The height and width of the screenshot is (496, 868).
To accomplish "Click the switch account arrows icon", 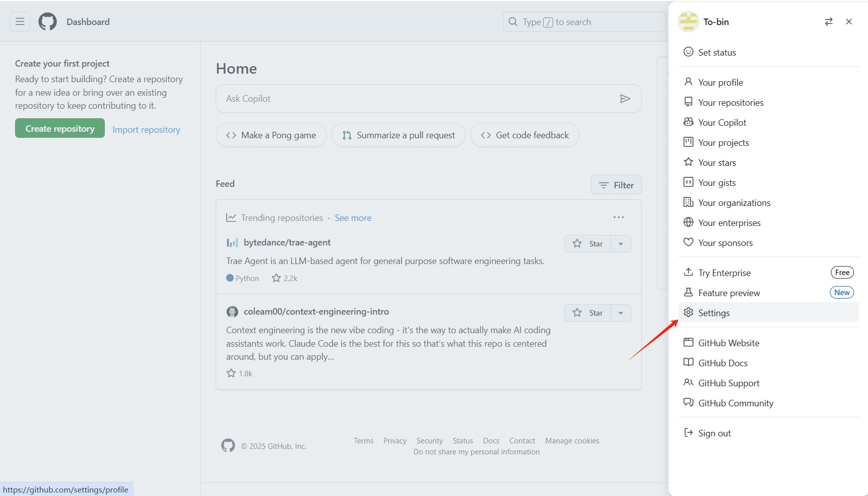I will [x=829, y=22].
